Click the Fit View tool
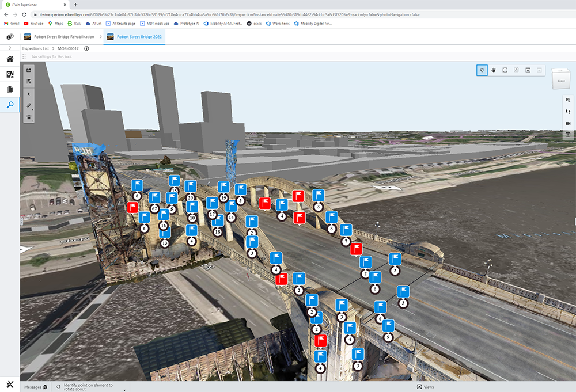This screenshot has height=392, width=576. point(505,70)
